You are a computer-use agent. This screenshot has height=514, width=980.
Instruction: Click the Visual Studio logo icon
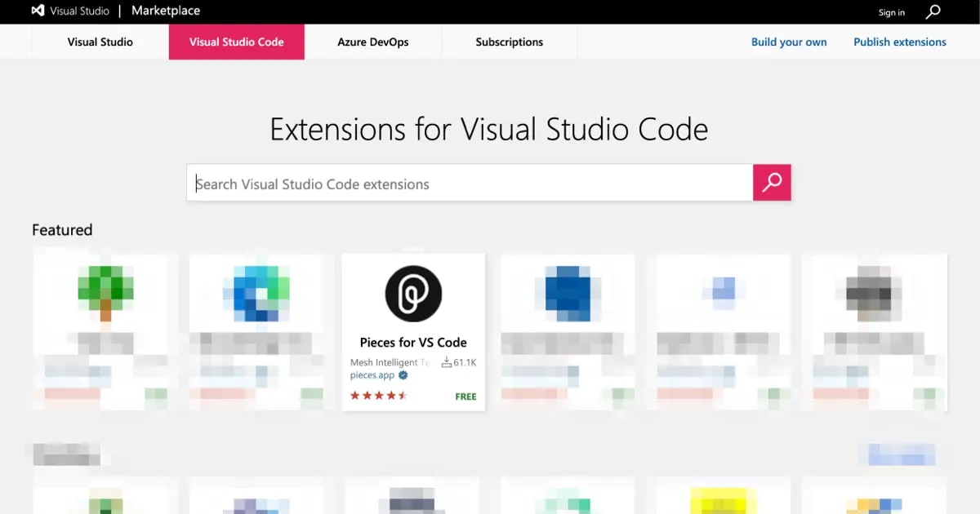38,11
